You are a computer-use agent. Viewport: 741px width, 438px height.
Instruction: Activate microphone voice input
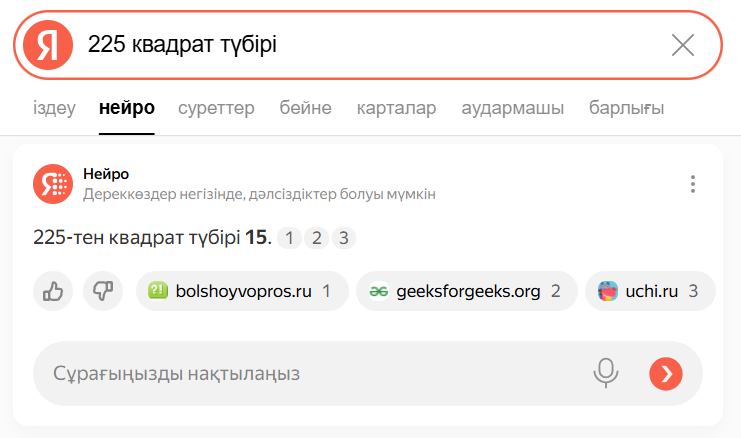pyautogui.click(x=605, y=373)
